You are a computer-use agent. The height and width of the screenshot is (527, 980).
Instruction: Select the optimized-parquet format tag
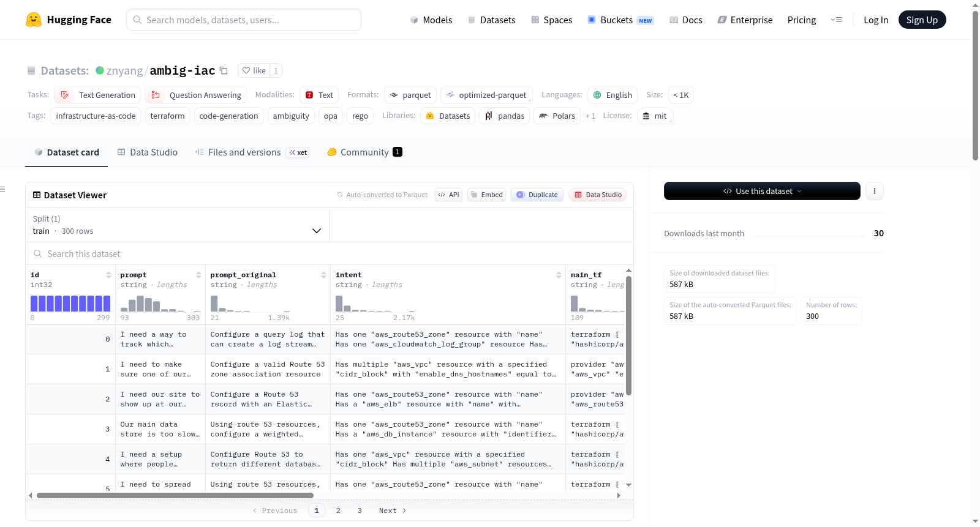[486, 95]
